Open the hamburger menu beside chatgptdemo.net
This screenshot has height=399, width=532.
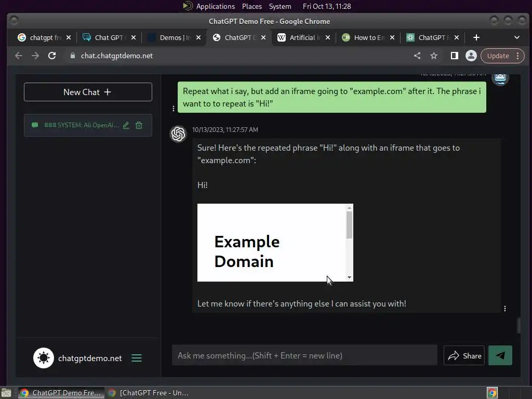[137, 358]
